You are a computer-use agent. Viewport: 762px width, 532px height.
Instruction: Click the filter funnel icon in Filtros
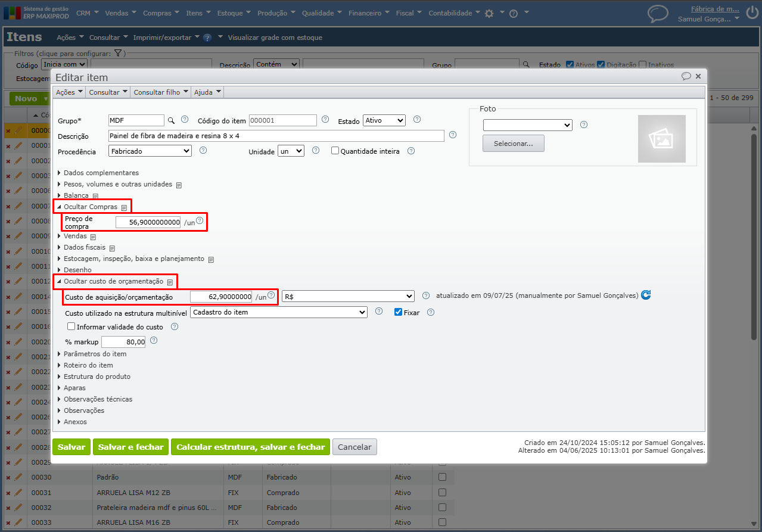click(x=118, y=53)
